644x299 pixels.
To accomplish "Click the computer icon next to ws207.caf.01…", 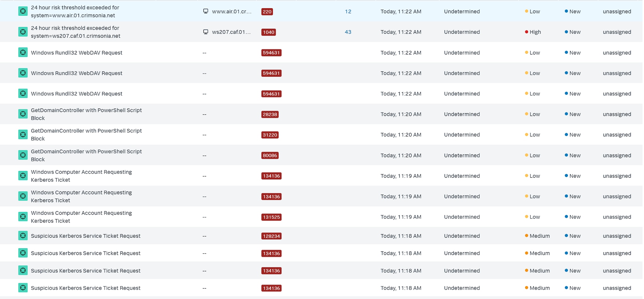I will (x=206, y=32).
